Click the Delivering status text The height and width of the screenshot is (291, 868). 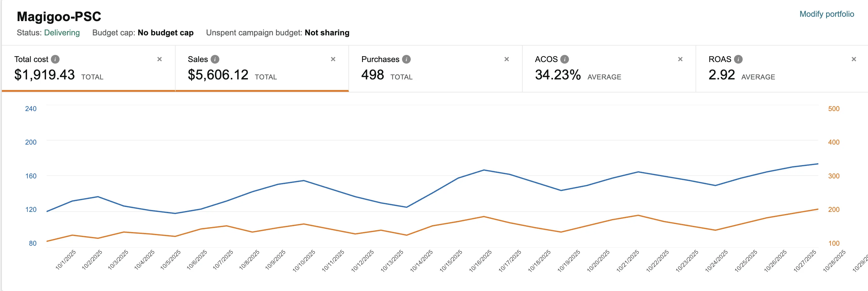pos(62,33)
